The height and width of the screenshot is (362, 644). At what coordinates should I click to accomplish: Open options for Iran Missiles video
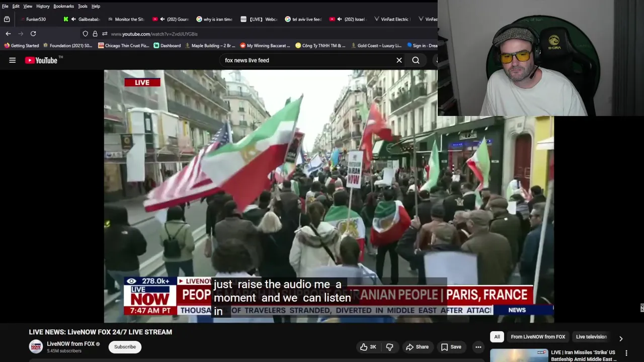(x=626, y=353)
